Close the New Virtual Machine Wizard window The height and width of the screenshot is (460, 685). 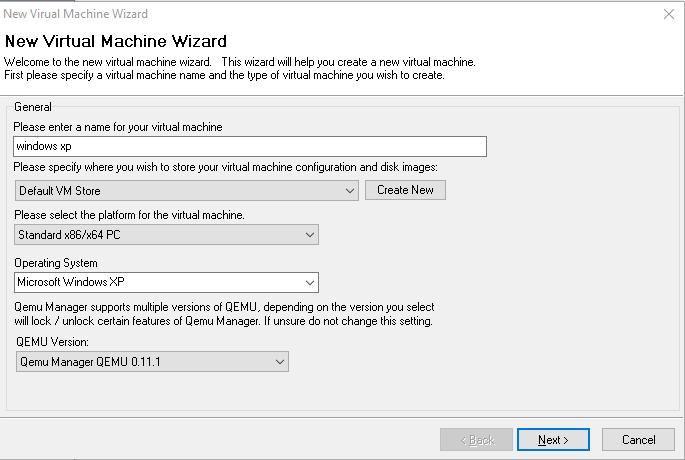point(668,14)
